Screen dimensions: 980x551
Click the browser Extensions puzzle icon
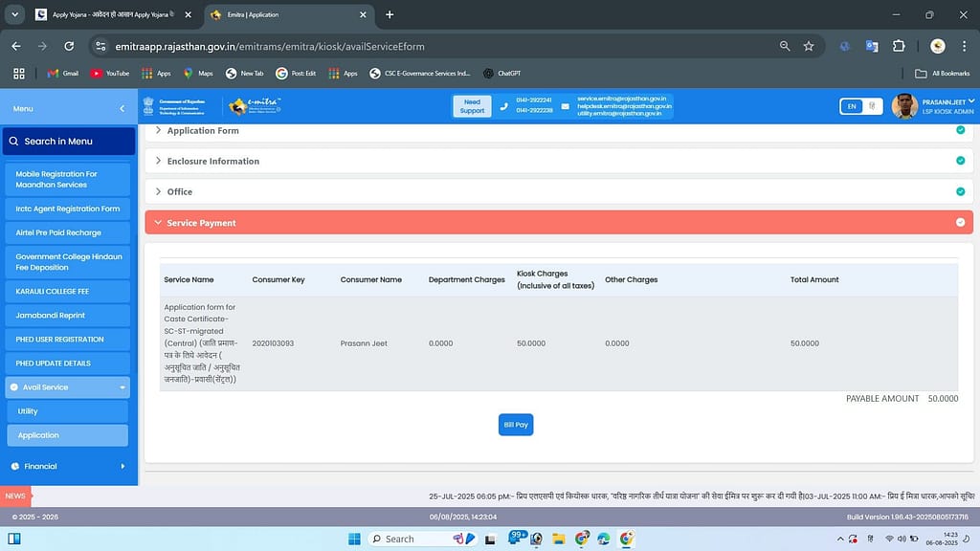(898, 46)
